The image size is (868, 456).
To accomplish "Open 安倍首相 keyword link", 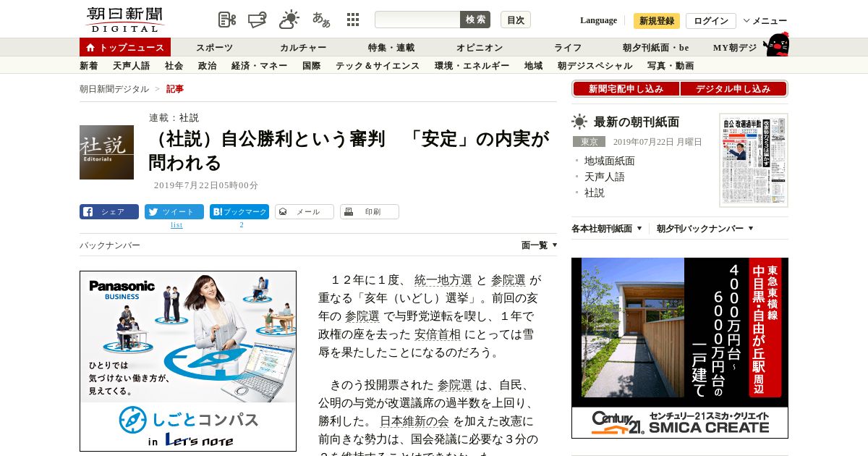I will tap(438, 334).
